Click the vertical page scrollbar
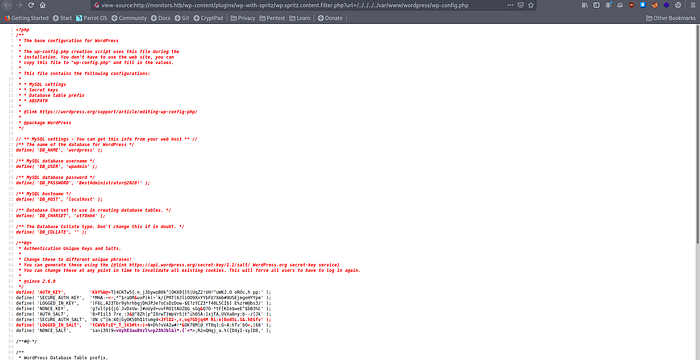 click(697, 134)
